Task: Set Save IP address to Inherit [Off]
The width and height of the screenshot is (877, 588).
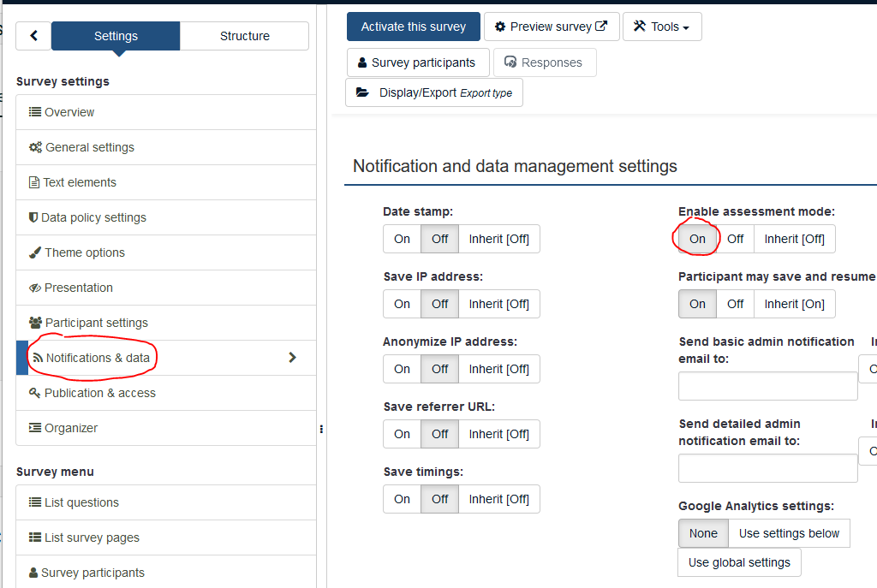Action: (x=498, y=304)
